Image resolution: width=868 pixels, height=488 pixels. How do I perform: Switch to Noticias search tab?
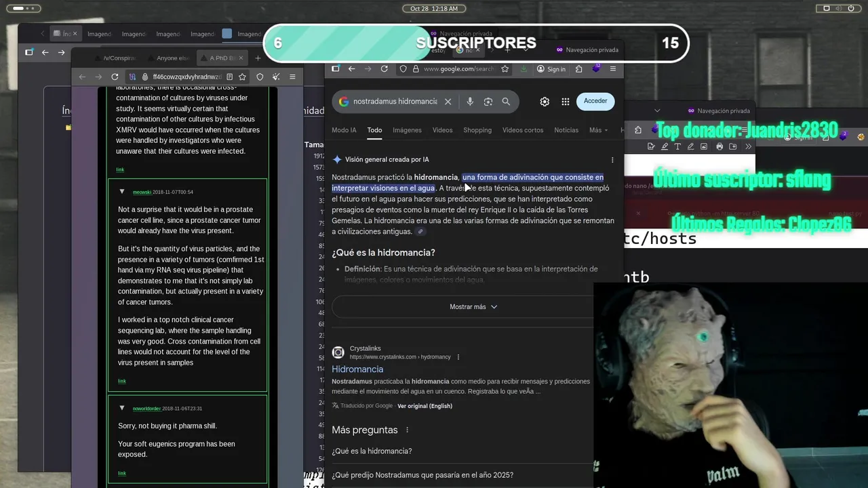pyautogui.click(x=566, y=130)
